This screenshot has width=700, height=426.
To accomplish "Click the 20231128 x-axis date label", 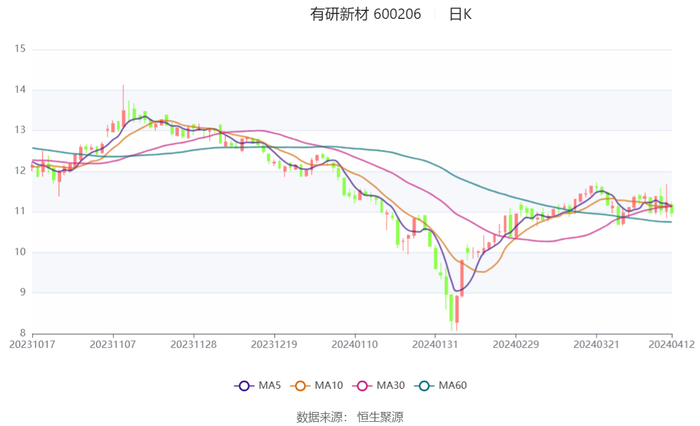I will 194,346.
